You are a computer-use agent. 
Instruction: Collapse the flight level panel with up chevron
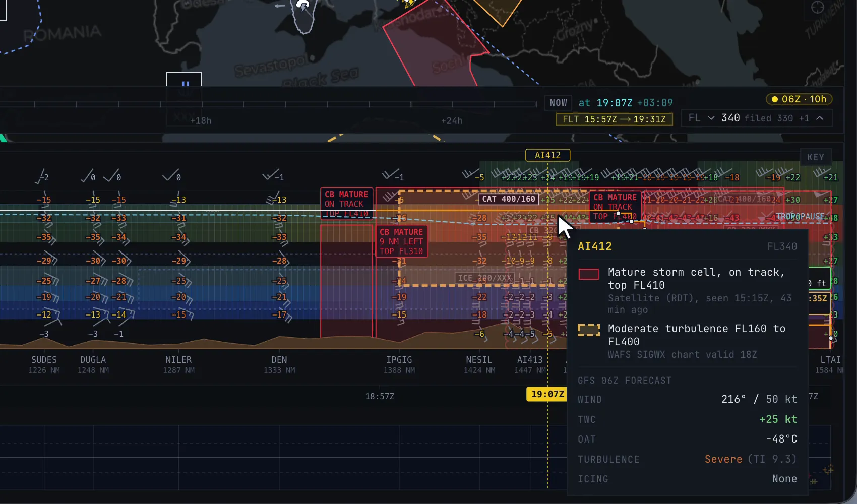[x=820, y=118]
